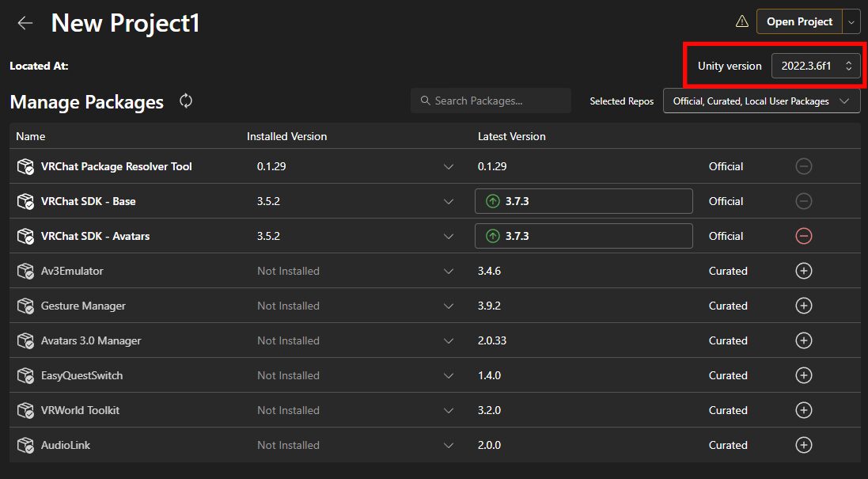Select the Avatars 3.0 Manager name text

click(91, 340)
